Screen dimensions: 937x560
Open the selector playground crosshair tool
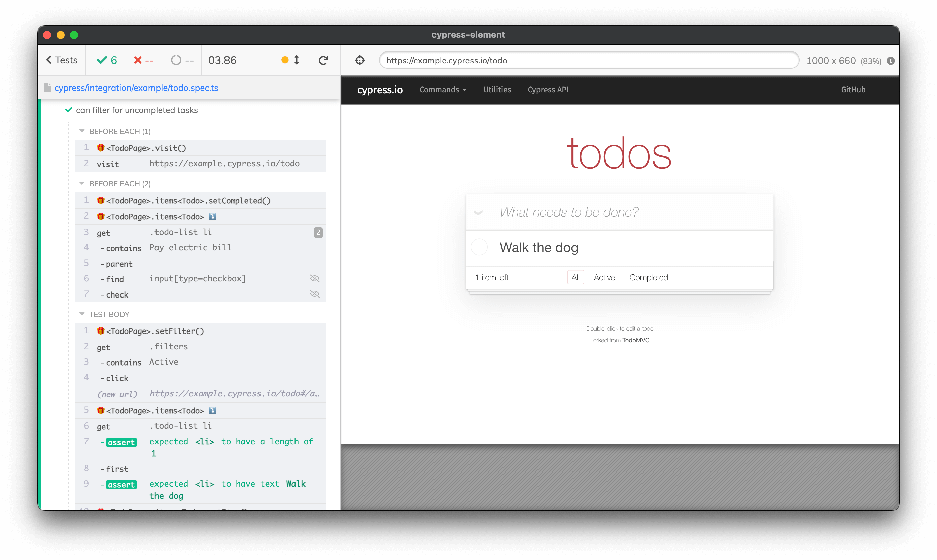coord(360,60)
